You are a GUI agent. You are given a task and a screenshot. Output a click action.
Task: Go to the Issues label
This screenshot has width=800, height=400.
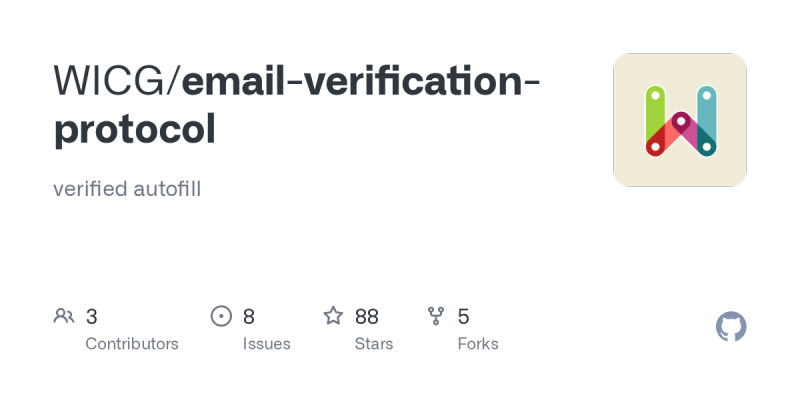point(267,344)
